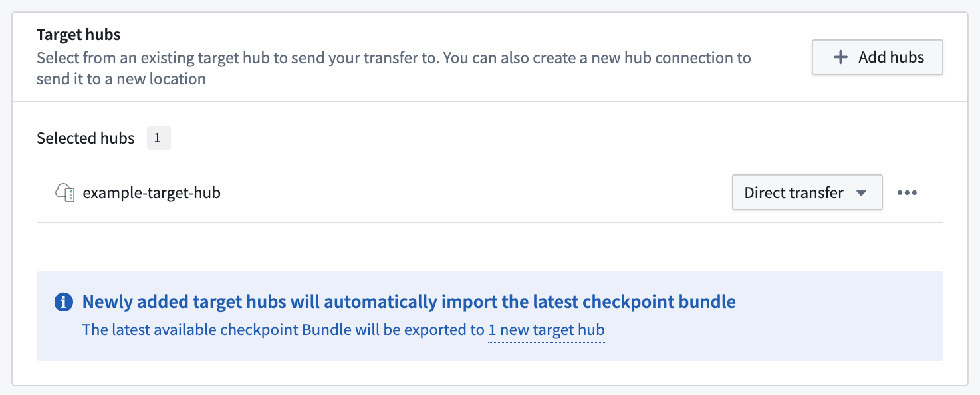This screenshot has height=395, width=980.
Task: Follow the "1 new target hub" link
Action: click(x=547, y=330)
